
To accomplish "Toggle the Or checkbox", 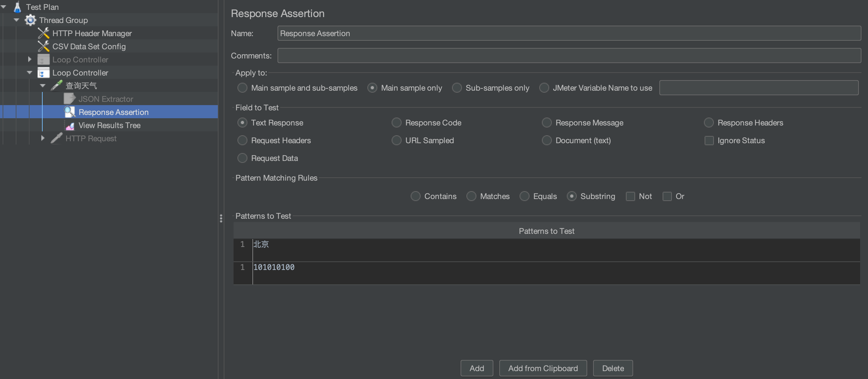I will pos(667,196).
